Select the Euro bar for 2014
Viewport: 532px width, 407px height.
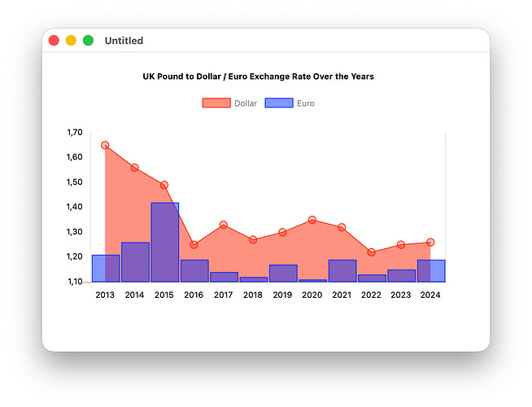point(135,262)
